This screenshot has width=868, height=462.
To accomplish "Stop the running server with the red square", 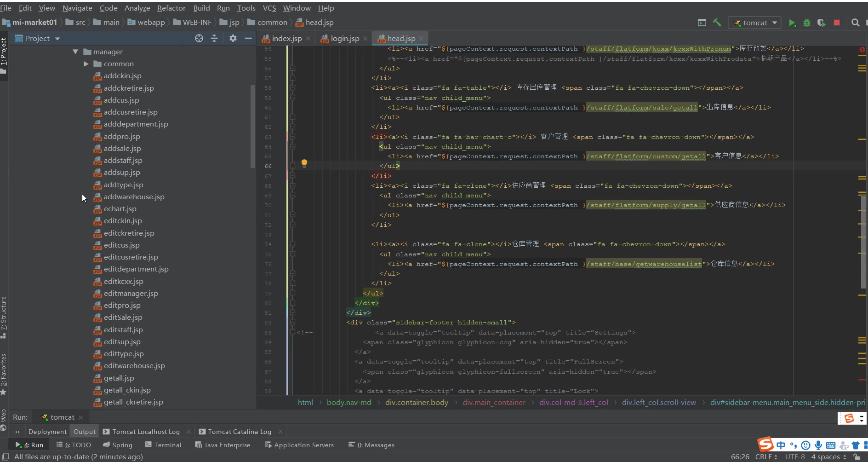I will [x=837, y=23].
